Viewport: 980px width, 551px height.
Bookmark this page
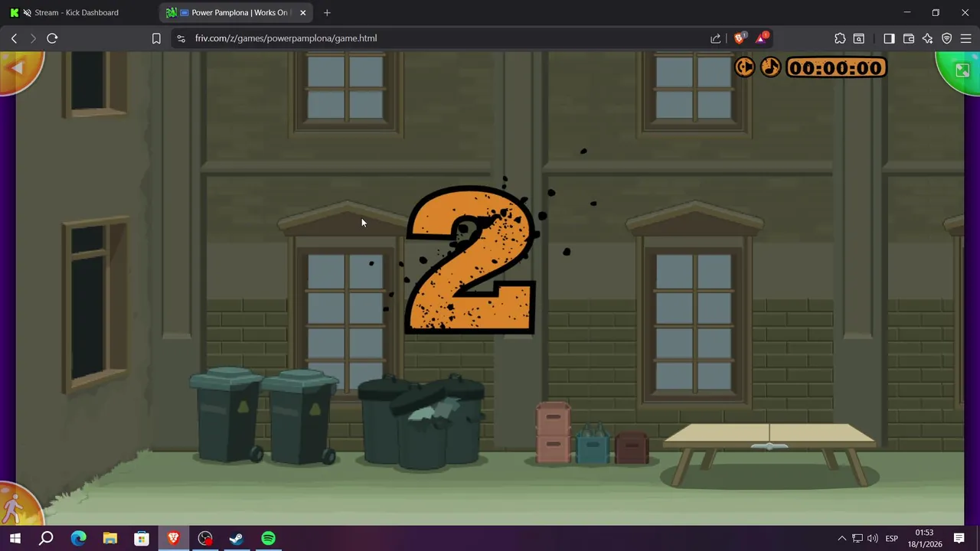pos(156,38)
